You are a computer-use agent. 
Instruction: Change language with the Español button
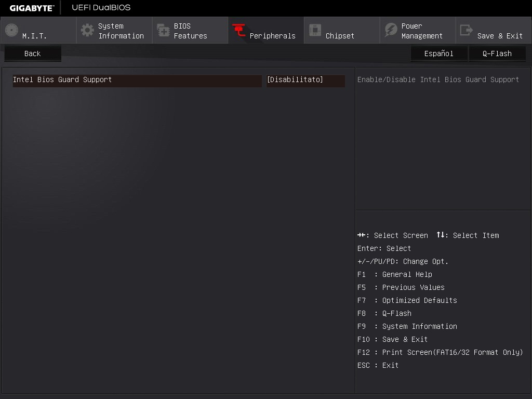click(x=438, y=54)
